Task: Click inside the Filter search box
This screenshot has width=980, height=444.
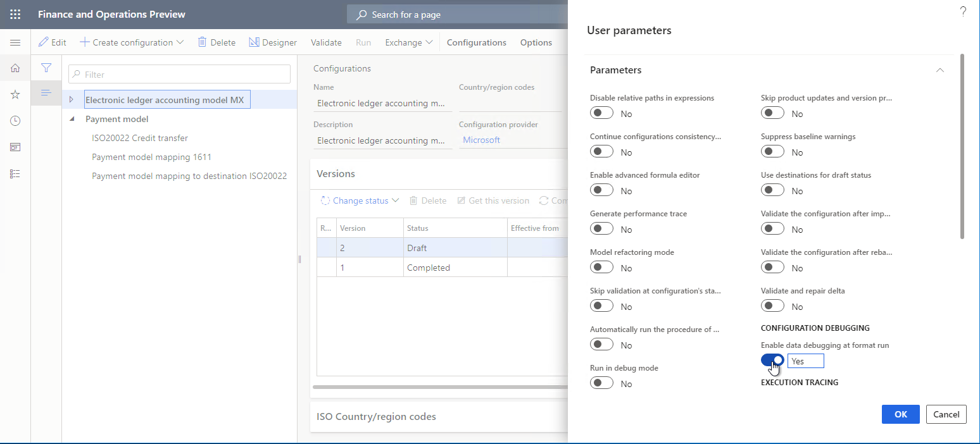Action: (x=179, y=74)
